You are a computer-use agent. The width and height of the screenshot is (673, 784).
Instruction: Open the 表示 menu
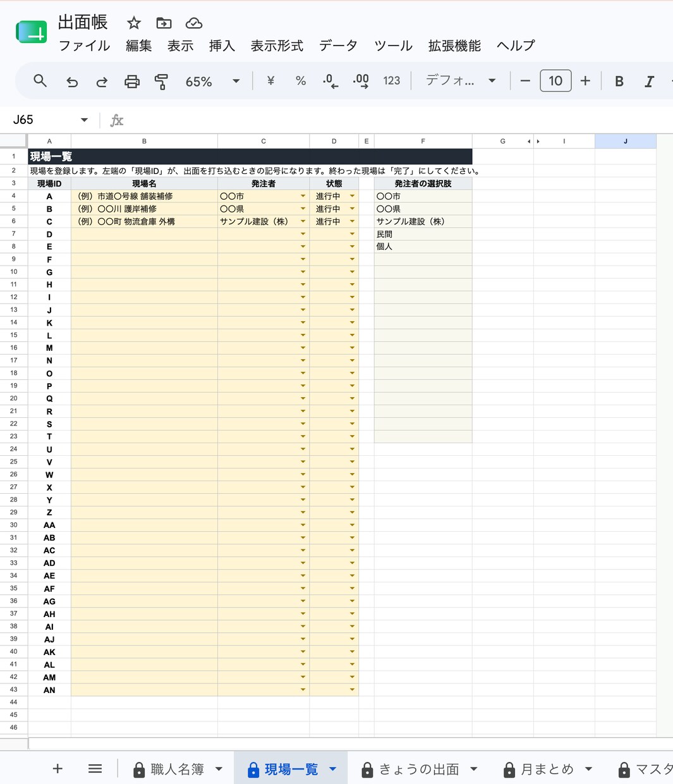click(180, 46)
